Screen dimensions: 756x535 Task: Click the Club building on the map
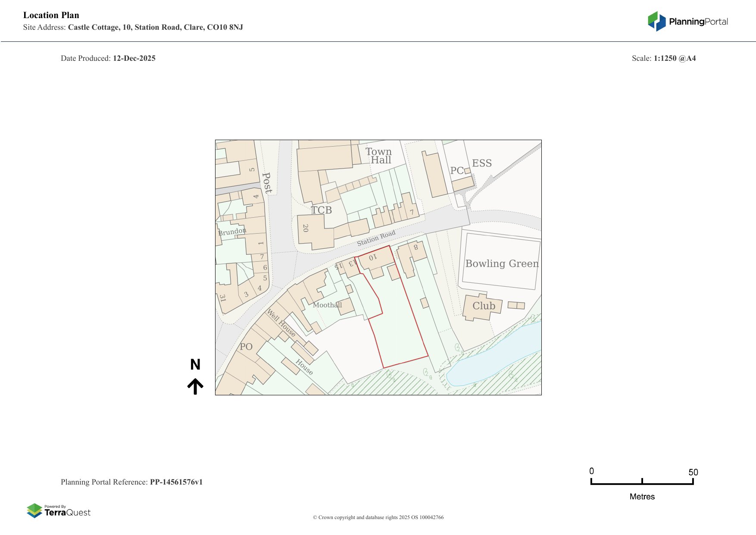483,307
